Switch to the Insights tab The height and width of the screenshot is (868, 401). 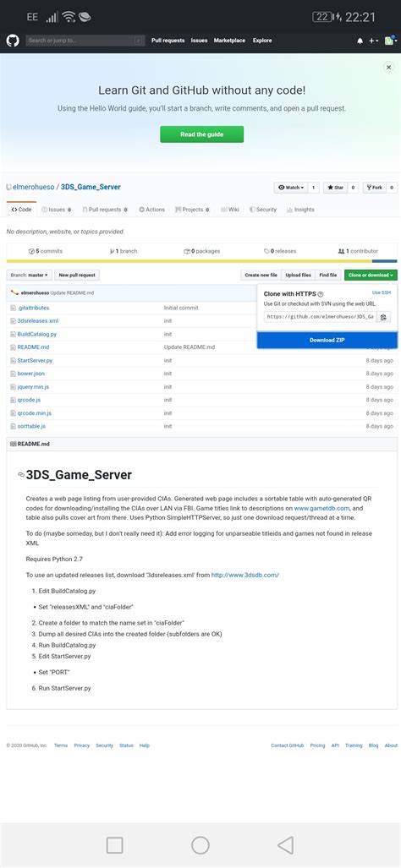pyautogui.click(x=300, y=210)
